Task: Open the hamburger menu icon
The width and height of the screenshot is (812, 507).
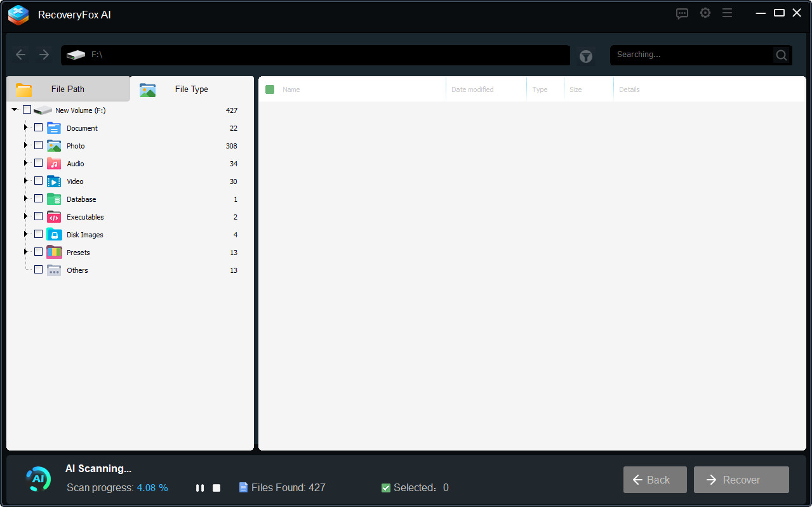Action: pyautogui.click(x=727, y=13)
